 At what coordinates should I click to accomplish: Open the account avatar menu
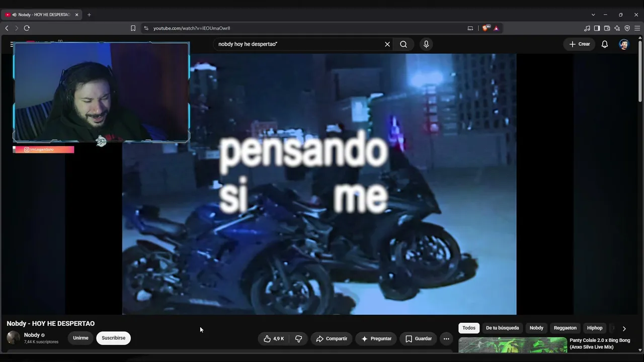pyautogui.click(x=624, y=44)
